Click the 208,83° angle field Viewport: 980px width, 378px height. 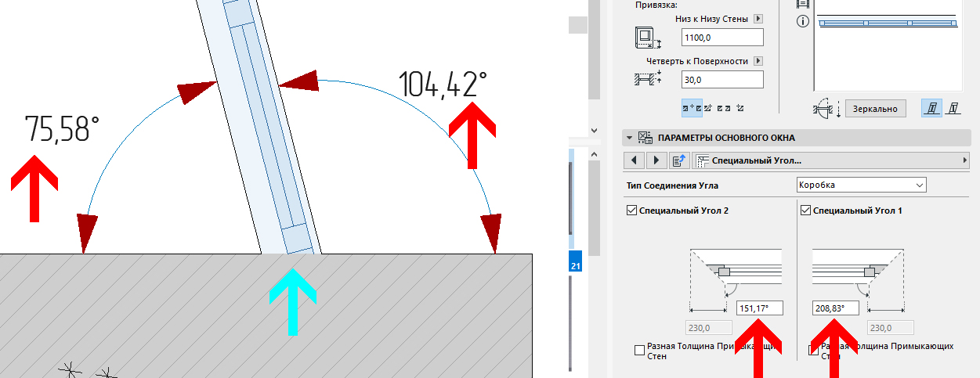pyautogui.click(x=836, y=308)
